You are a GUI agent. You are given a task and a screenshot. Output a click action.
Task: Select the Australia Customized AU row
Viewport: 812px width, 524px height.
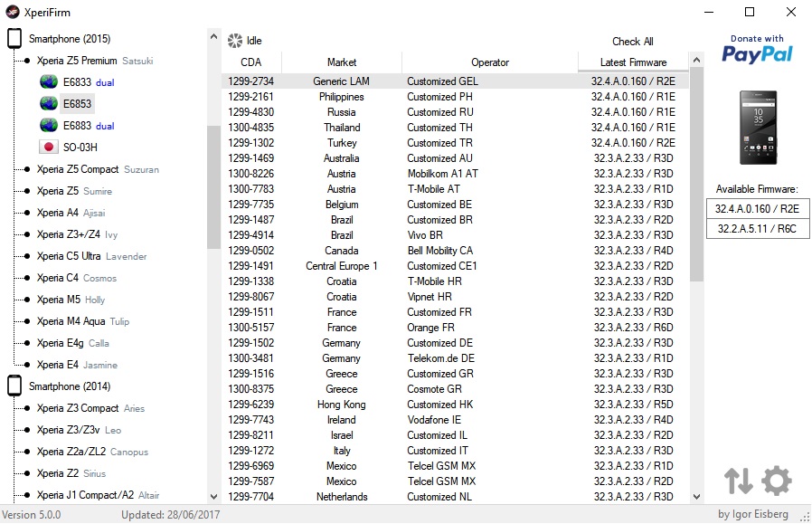[x=456, y=158]
